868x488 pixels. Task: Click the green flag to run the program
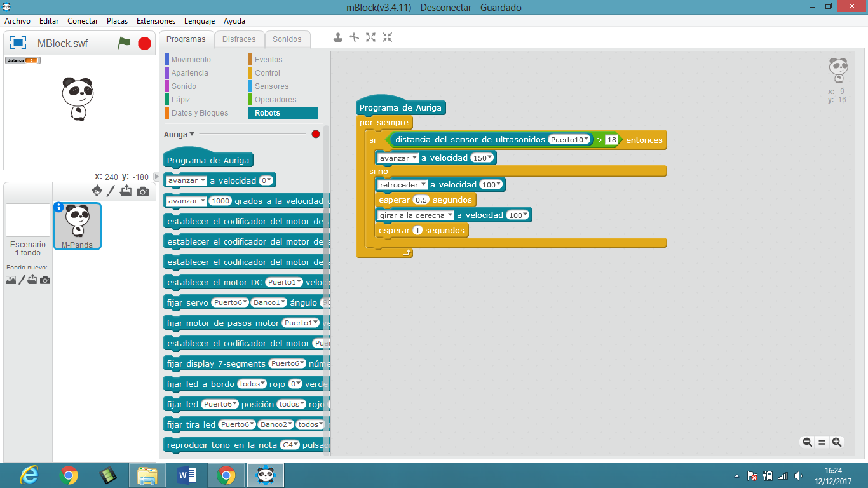click(x=124, y=43)
